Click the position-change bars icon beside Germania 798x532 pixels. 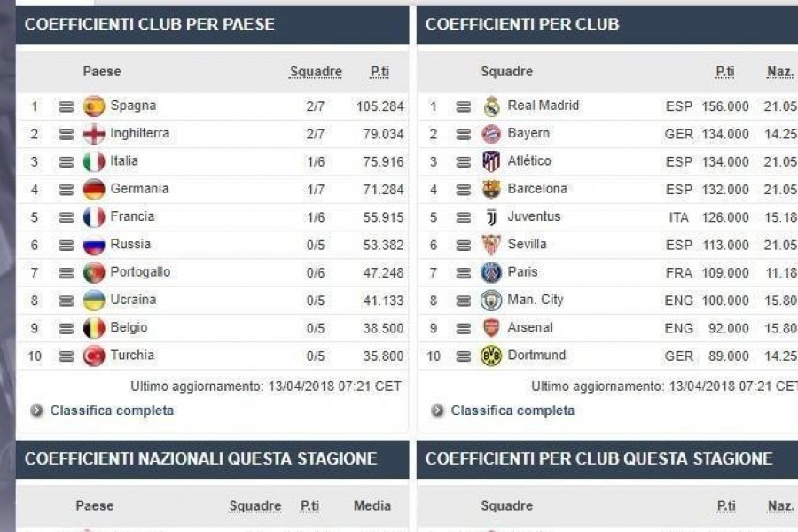[x=66, y=190]
